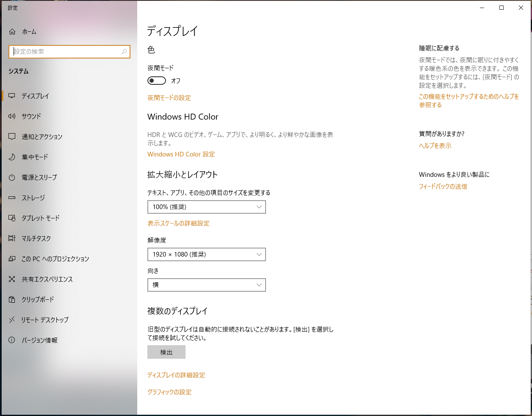Focus the 設定の検索 search box
This screenshot has width=532, height=416.
(69, 52)
